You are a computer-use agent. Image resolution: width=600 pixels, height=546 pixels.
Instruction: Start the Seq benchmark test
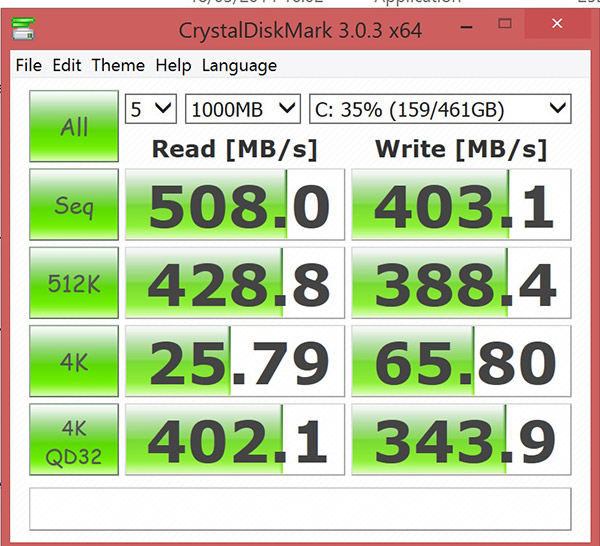tap(74, 205)
